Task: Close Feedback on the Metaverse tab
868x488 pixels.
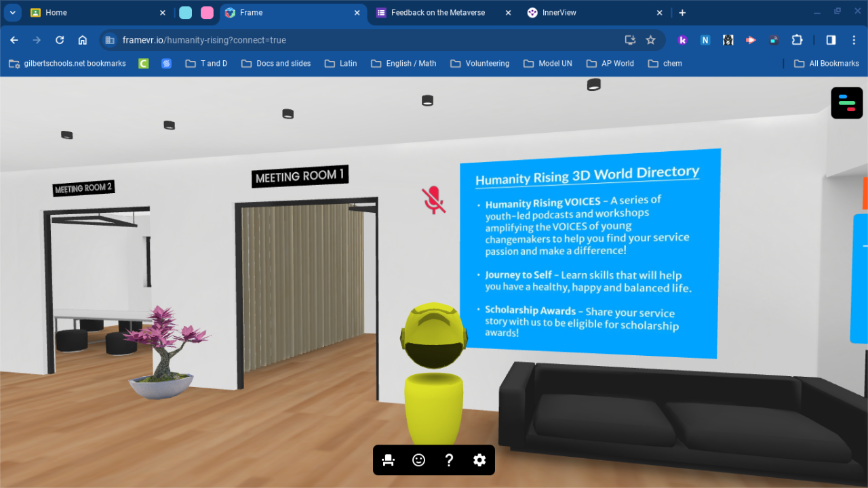Action: (509, 13)
